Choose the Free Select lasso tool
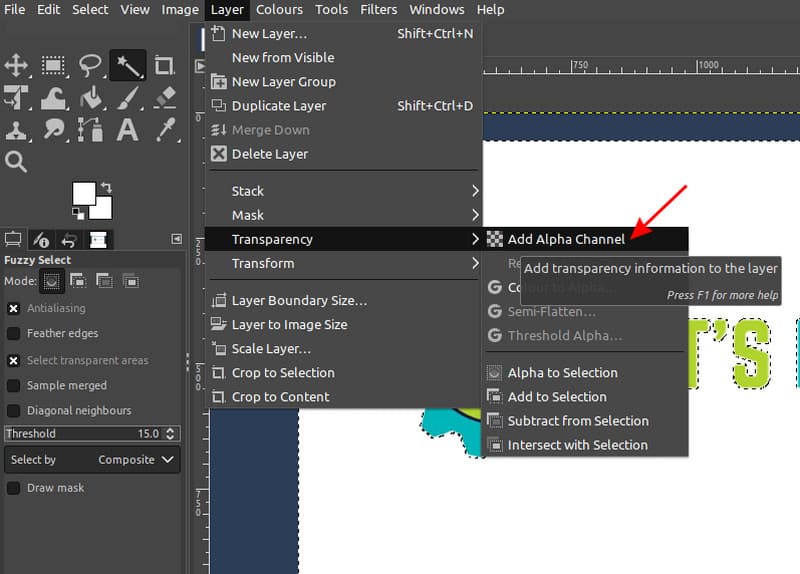The height and width of the screenshot is (574, 800). [x=90, y=67]
